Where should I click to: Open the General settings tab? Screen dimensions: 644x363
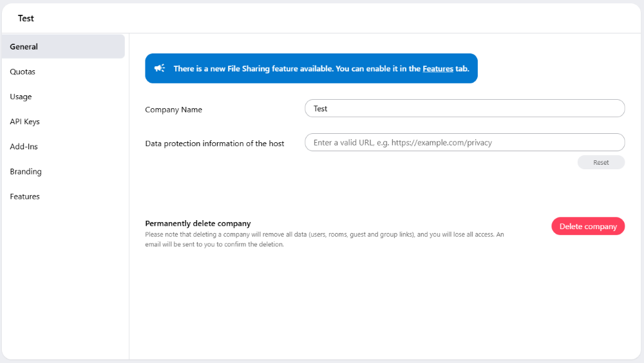[63, 46]
